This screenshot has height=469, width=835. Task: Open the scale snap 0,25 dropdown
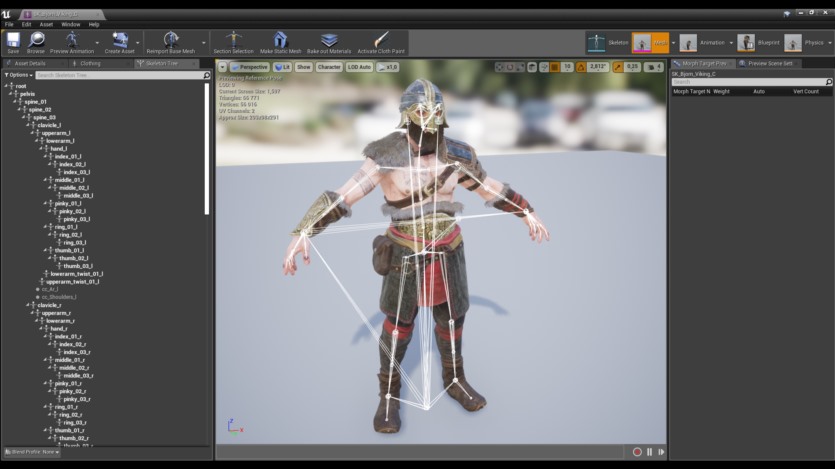coord(632,67)
